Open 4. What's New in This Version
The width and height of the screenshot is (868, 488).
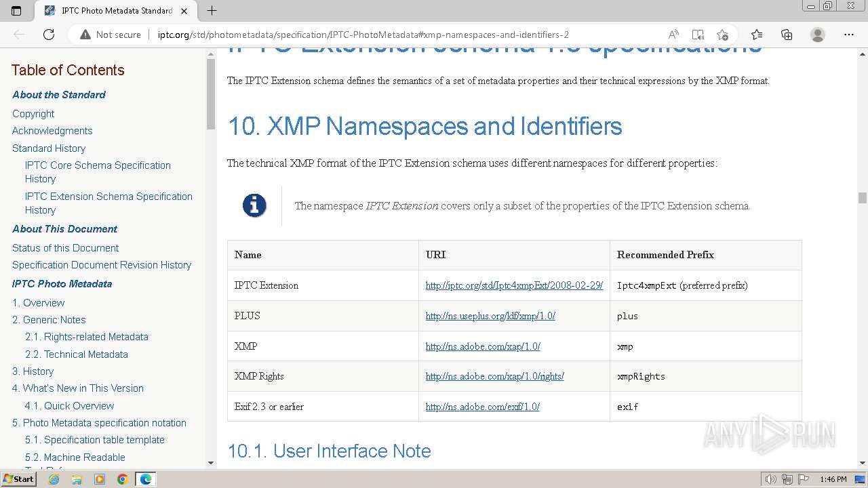(x=78, y=388)
